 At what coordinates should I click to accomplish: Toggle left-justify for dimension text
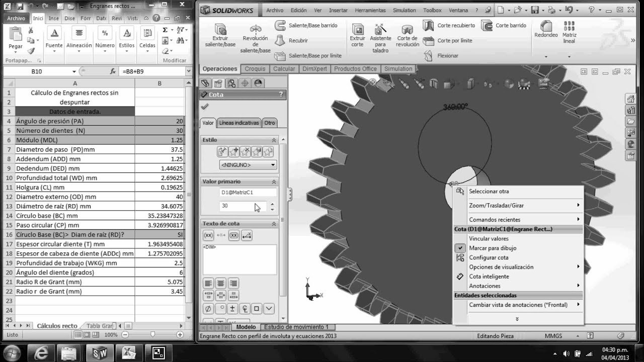click(x=208, y=283)
